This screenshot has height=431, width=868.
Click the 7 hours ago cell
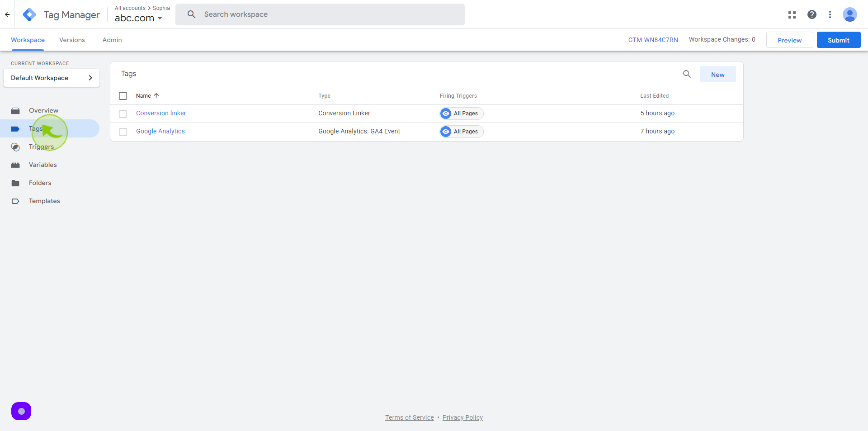(x=657, y=131)
